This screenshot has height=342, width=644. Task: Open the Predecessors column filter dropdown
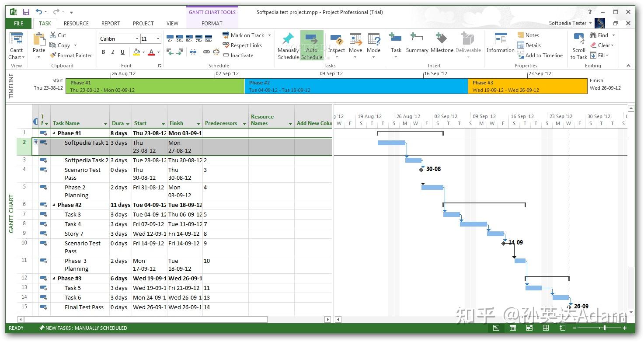tap(244, 124)
